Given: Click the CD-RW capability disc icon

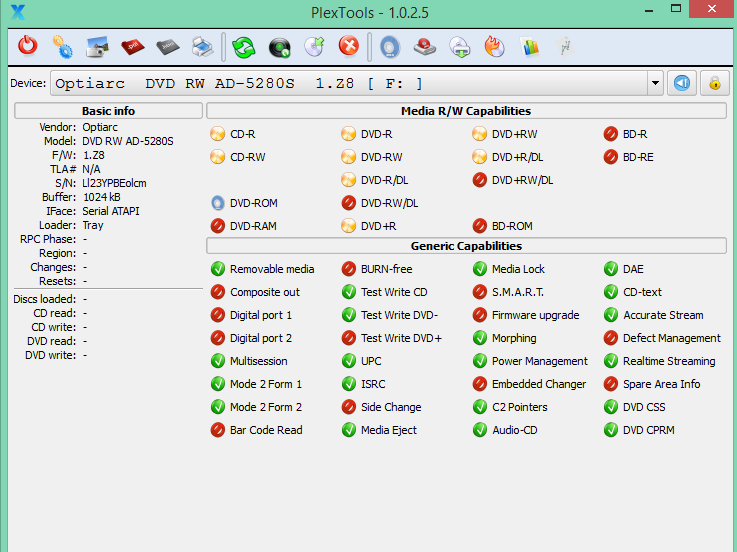Looking at the screenshot, I should 217,157.
